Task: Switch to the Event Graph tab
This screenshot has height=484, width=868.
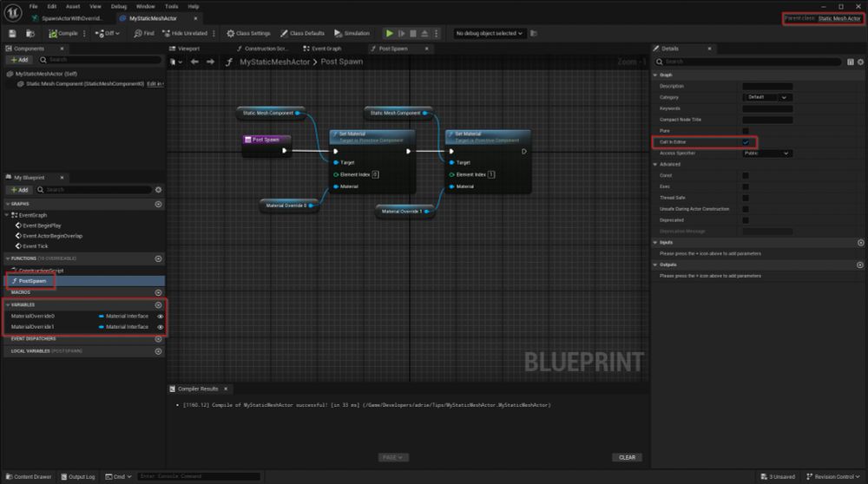Action: [322, 49]
